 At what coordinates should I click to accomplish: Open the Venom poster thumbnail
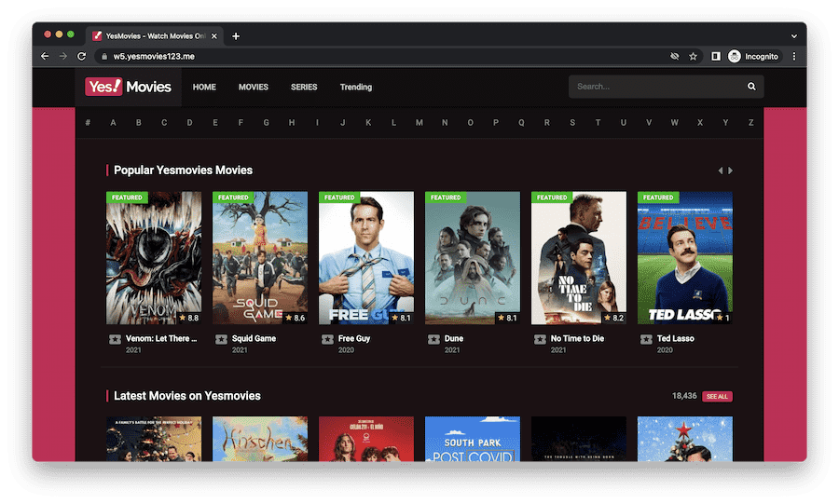[154, 258]
